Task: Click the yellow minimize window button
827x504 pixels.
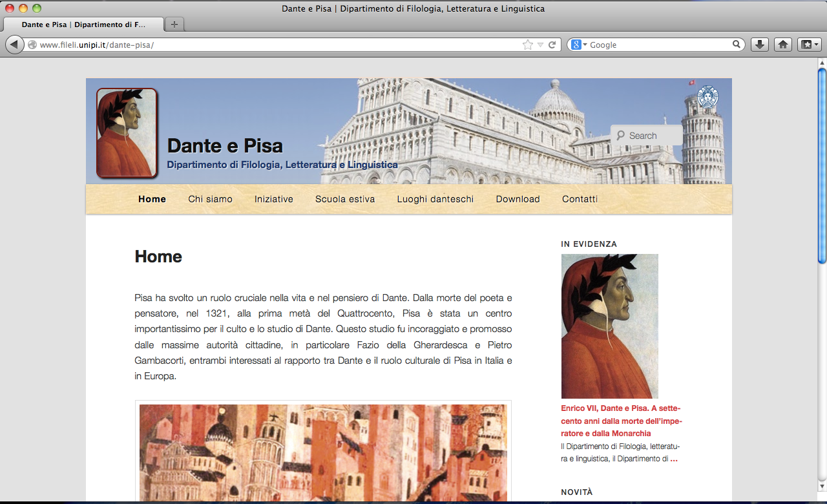Action: click(23, 8)
